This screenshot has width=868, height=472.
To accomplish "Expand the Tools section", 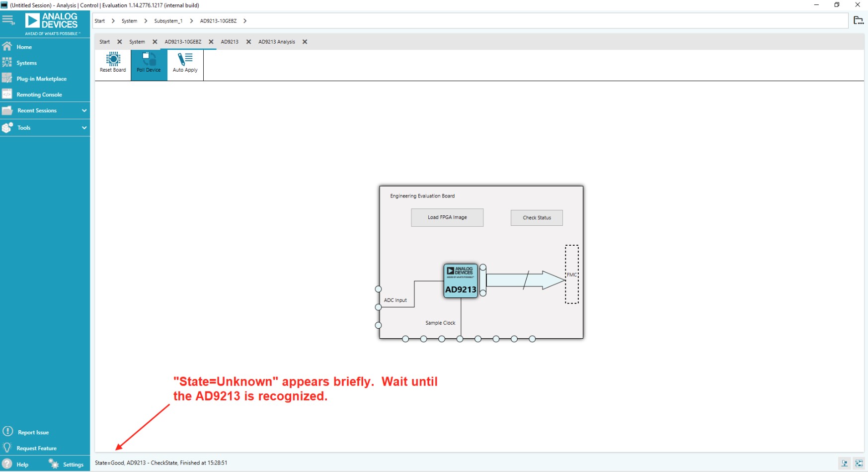I will (84, 128).
